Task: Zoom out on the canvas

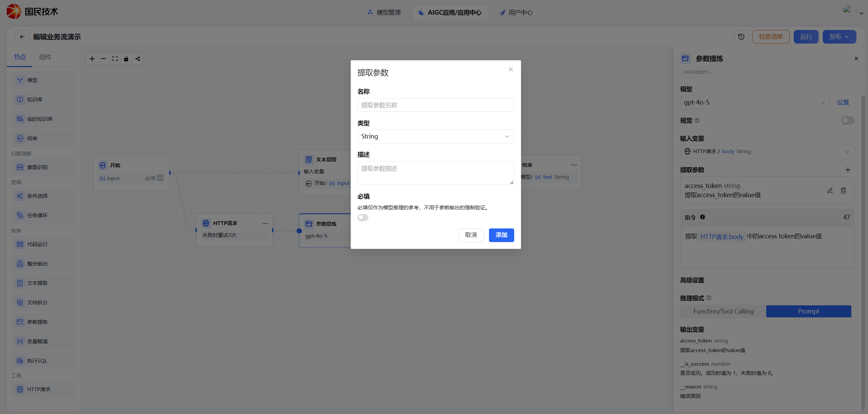Action: 103,59
